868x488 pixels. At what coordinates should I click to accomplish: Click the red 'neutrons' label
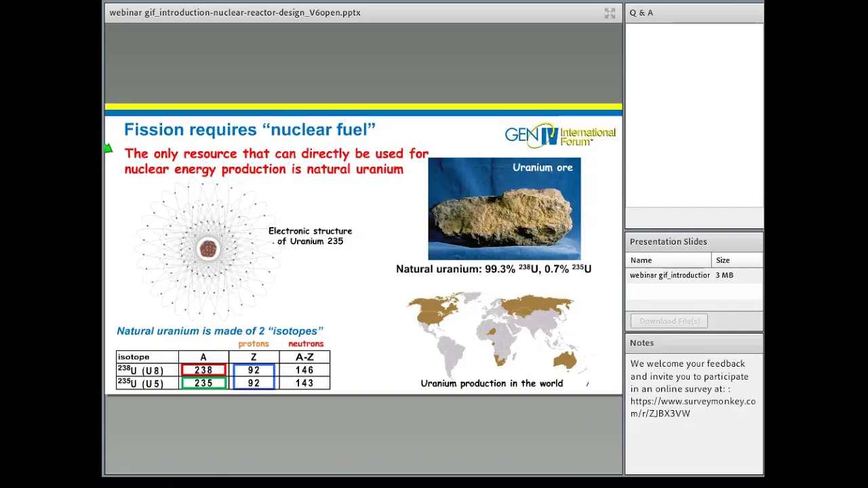(x=306, y=344)
